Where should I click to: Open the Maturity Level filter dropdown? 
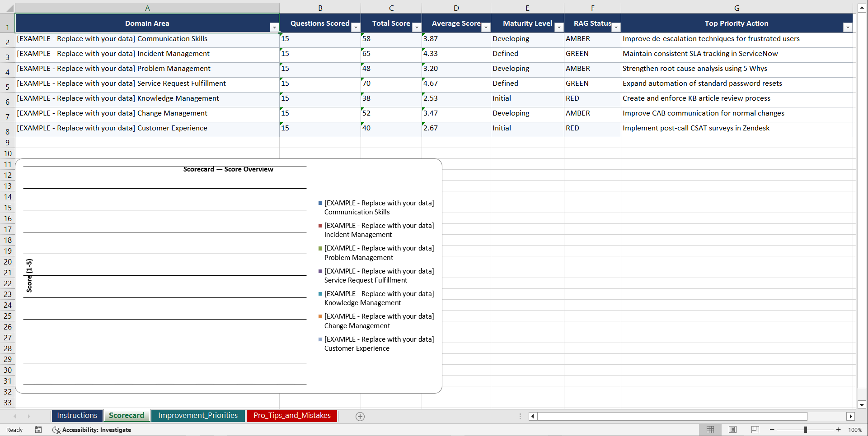pyautogui.click(x=559, y=28)
